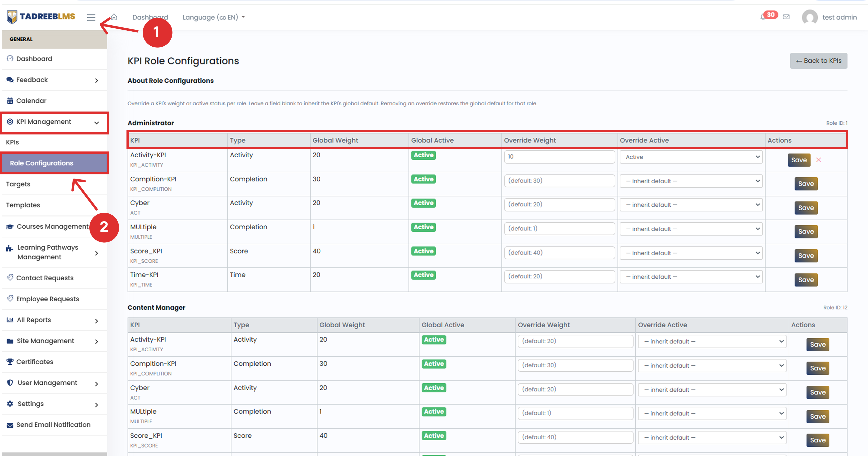Open the Targets submenu item
Image resolution: width=868 pixels, height=456 pixels.
tap(18, 184)
